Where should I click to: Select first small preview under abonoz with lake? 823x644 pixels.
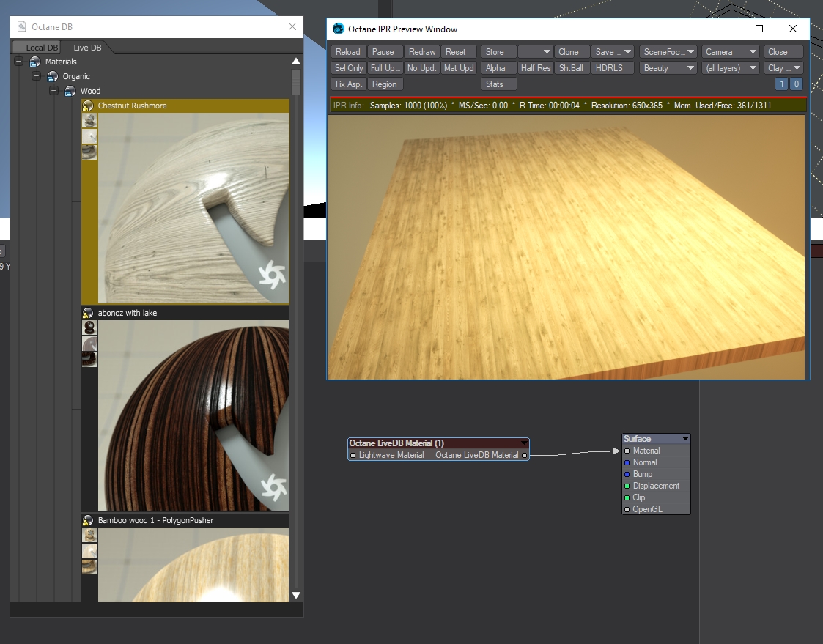tap(89, 328)
